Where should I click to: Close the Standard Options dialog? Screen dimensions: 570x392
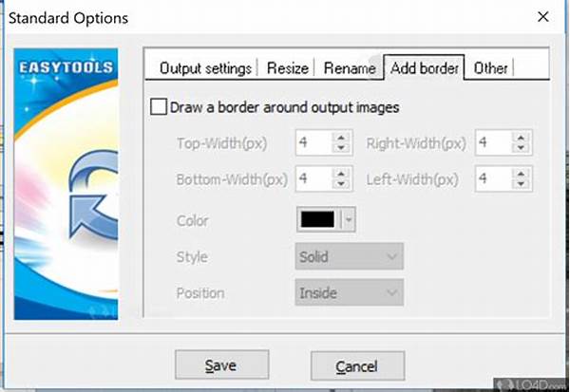click(542, 18)
